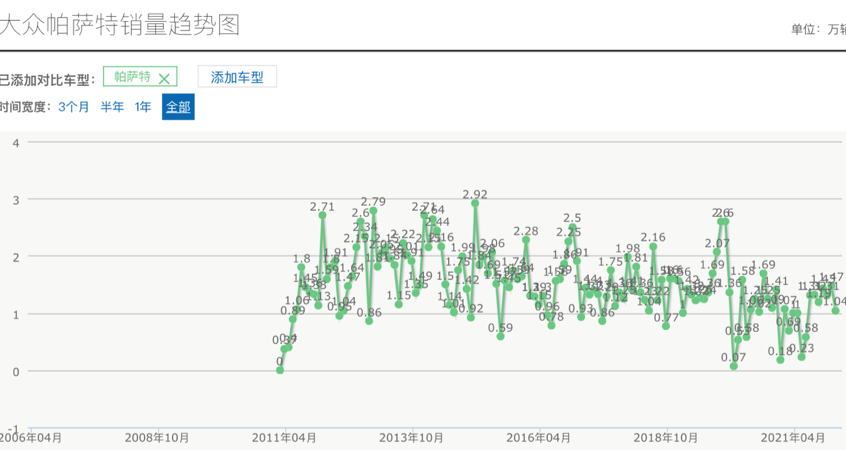Click the 大众帕萨特销量趋势图 title
The image size is (846, 450).
coord(119,25)
